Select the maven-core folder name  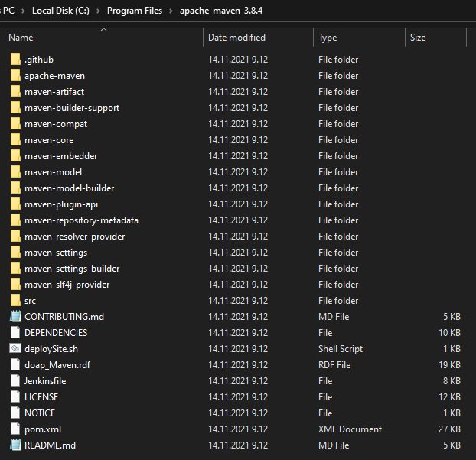(49, 140)
